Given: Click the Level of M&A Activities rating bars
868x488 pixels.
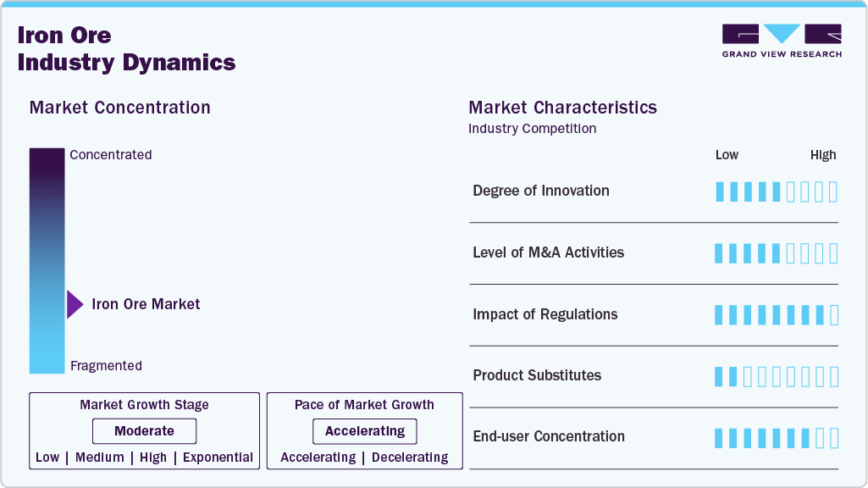Looking at the screenshot, I should [776, 253].
